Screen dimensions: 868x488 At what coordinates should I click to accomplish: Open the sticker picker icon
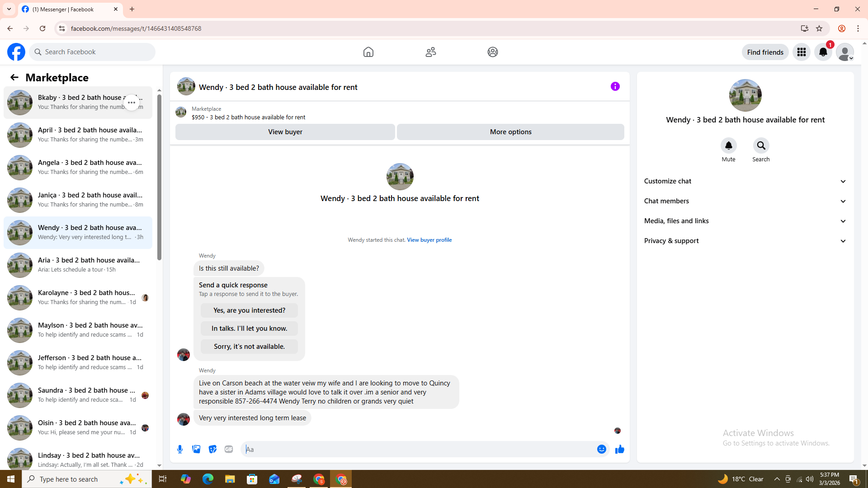[x=212, y=449]
